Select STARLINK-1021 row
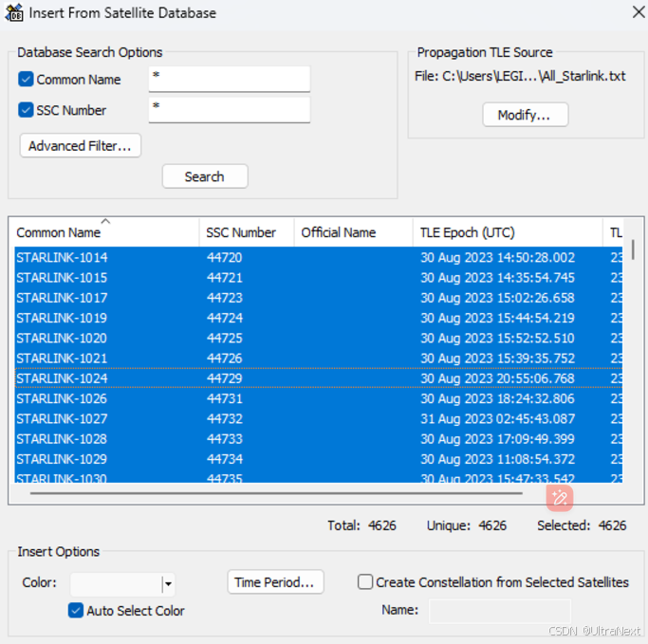The image size is (648, 644). coord(318,359)
